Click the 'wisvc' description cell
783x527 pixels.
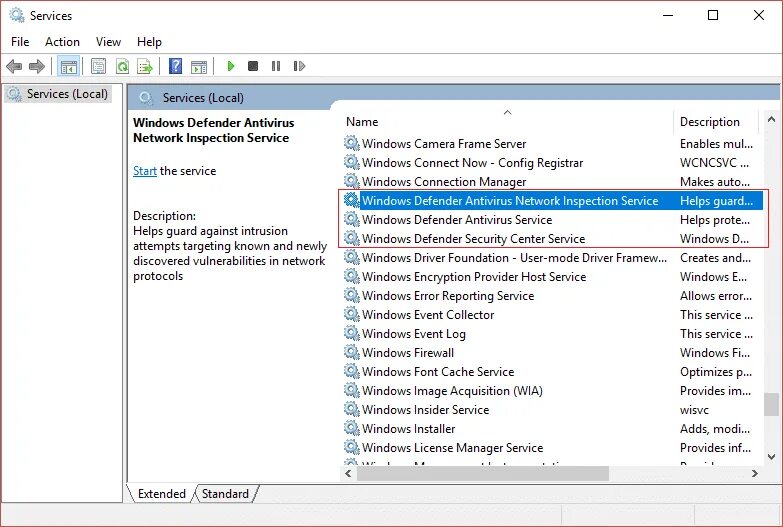(x=695, y=410)
